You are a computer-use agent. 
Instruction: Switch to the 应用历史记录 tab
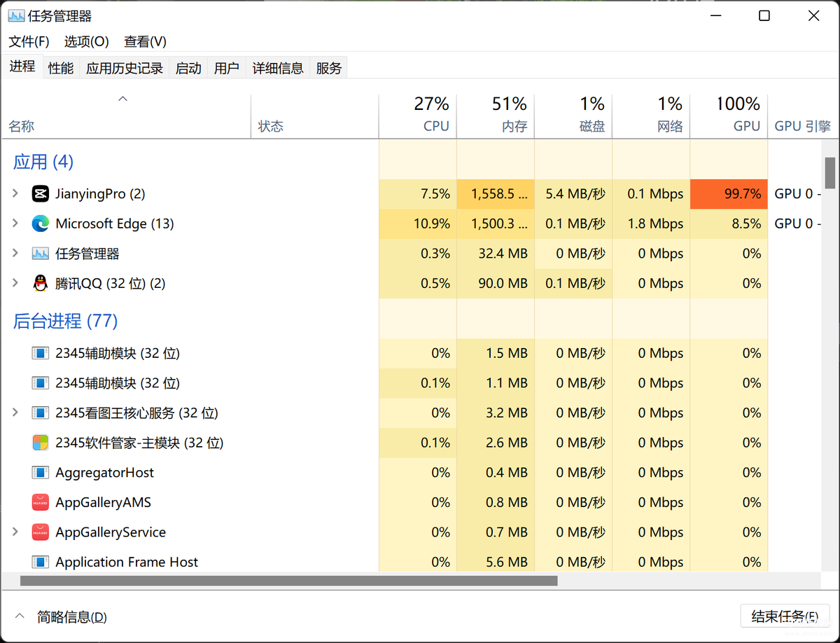tap(125, 68)
